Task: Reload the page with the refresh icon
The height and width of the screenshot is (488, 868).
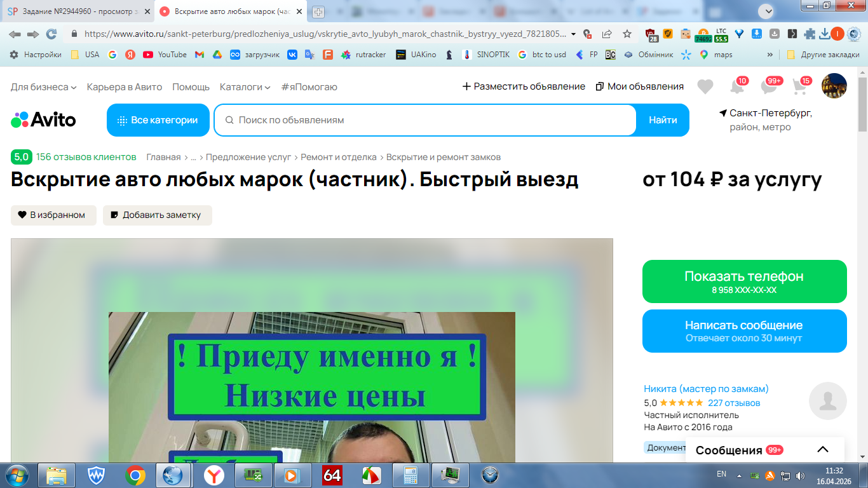Action: click(x=51, y=34)
